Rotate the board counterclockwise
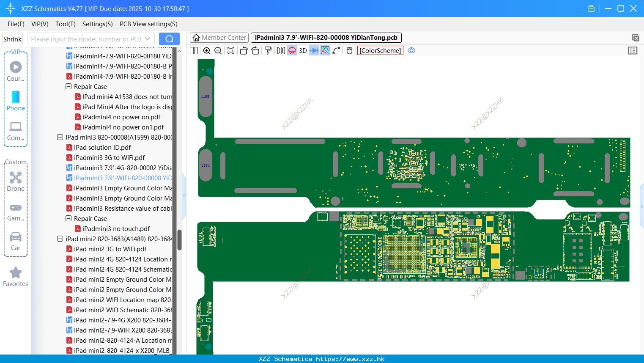Screen dimensions: 644x363 click(x=244, y=51)
